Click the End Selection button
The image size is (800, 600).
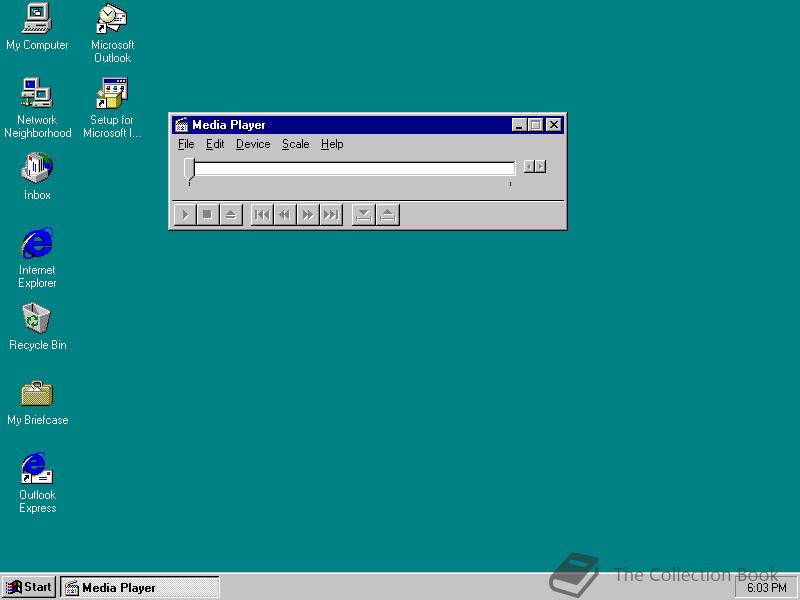click(388, 215)
